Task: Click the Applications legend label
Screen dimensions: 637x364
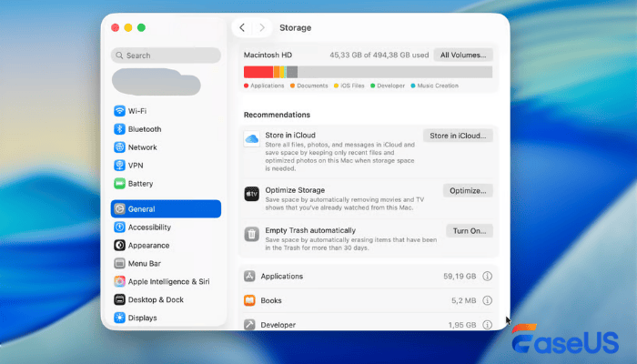Action: click(267, 86)
